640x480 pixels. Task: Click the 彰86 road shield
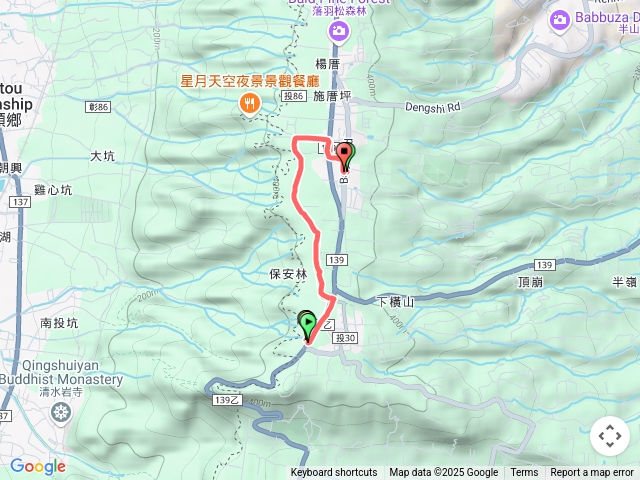98,107
